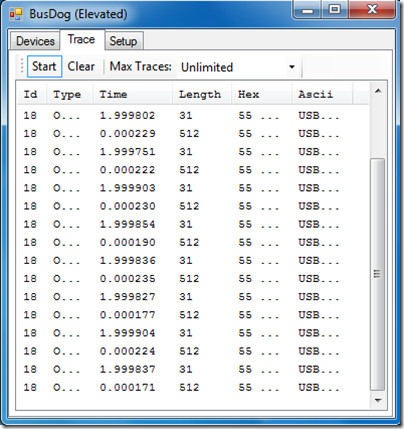Screen dimensions: 404x429
Task: Sort by the Length column header
Action: 202,94
